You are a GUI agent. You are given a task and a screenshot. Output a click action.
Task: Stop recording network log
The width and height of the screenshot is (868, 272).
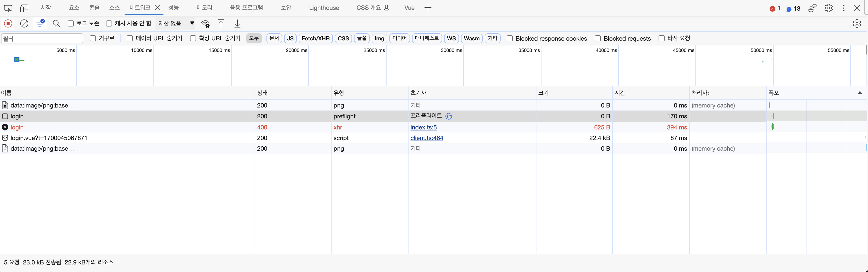click(8, 23)
